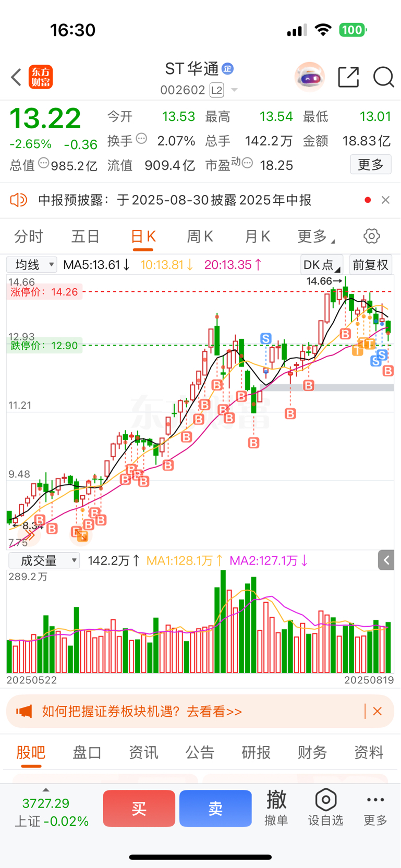Toggle the 前复权 adjustment button
Image resolution: width=401 pixels, height=868 pixels.
point(370,265)
